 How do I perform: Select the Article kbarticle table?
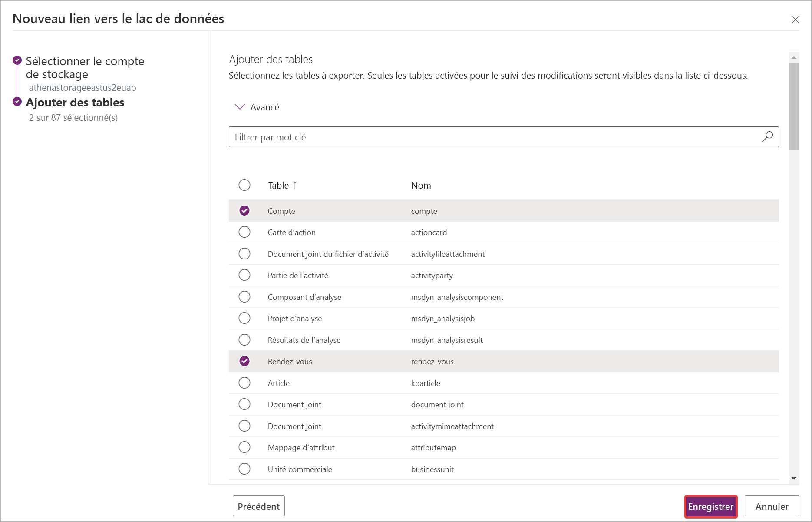244,383
